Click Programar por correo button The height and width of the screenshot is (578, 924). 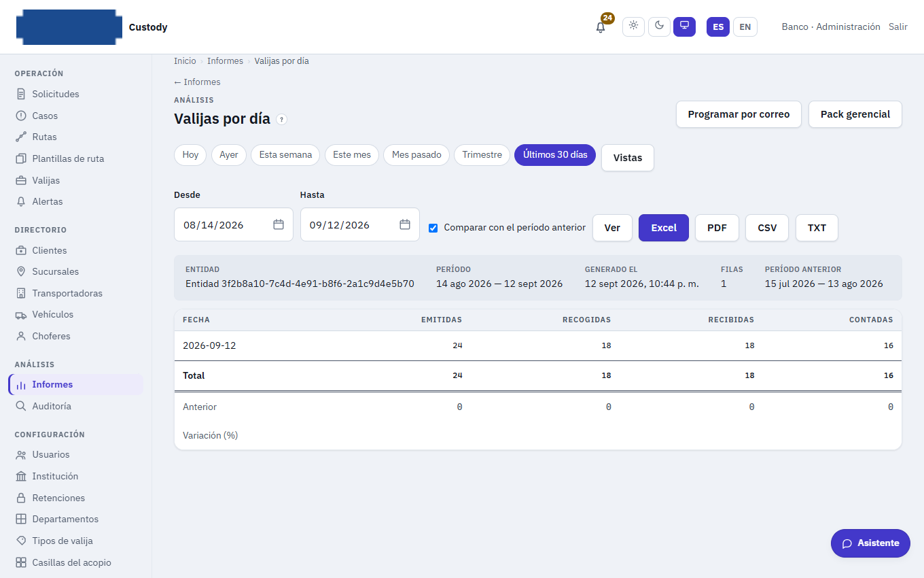(739, 114)
